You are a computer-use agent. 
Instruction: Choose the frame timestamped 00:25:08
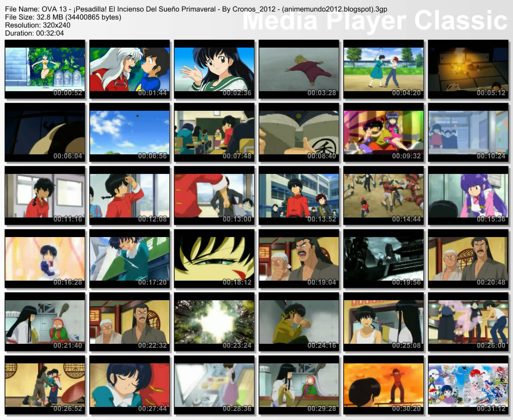pos(383,322)
